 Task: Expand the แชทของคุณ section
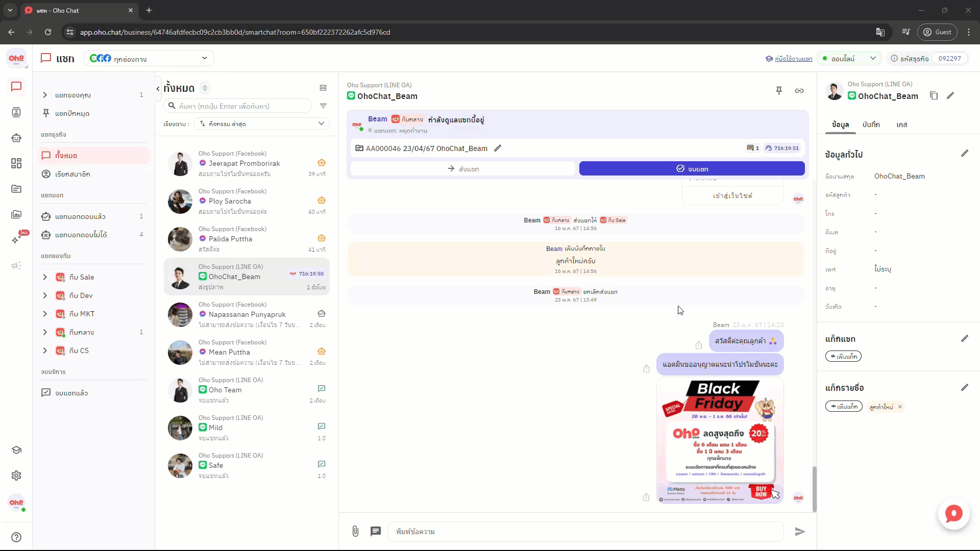45,95
